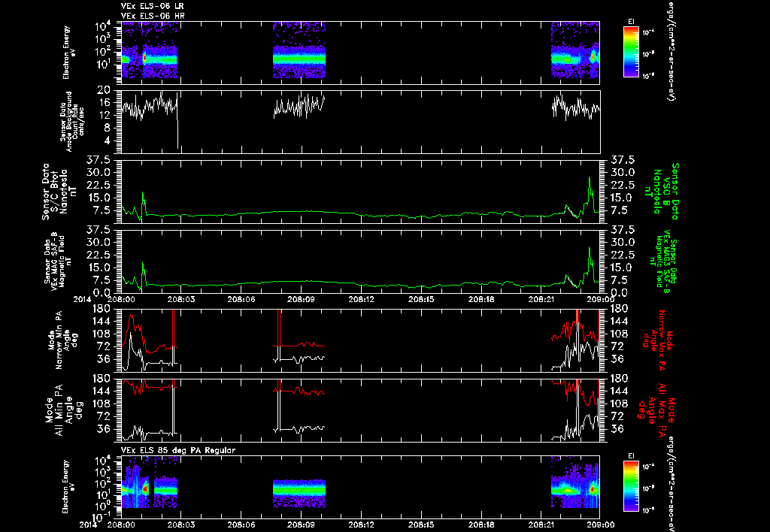This screenshot has height=532, width=770.
Task: Click the '208:18' label on bottom time axis
Action: pyautogui.click(x=480, y=524)
